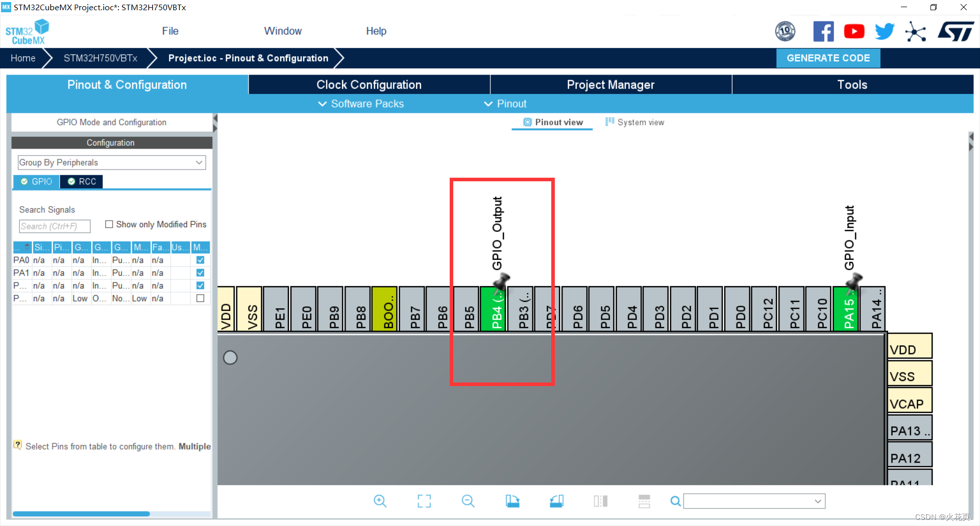Screen dimensions: 980x526
Task: Click the GPIO_Input label above PA15
Action: (849, 237)
